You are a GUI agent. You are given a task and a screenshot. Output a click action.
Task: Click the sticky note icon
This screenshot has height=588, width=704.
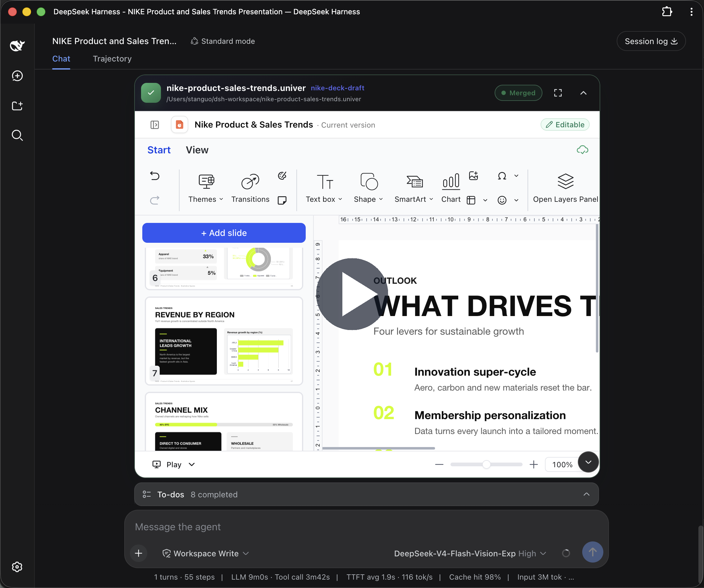tap(282, 200)
